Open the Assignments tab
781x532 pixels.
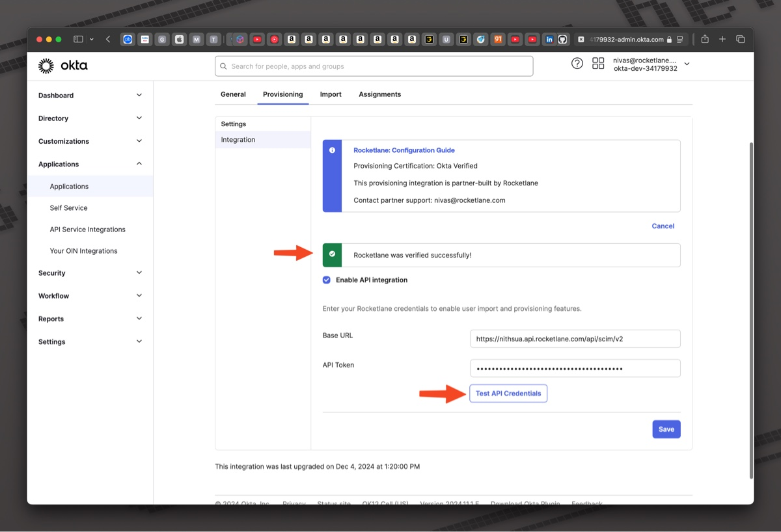[379, 94]
